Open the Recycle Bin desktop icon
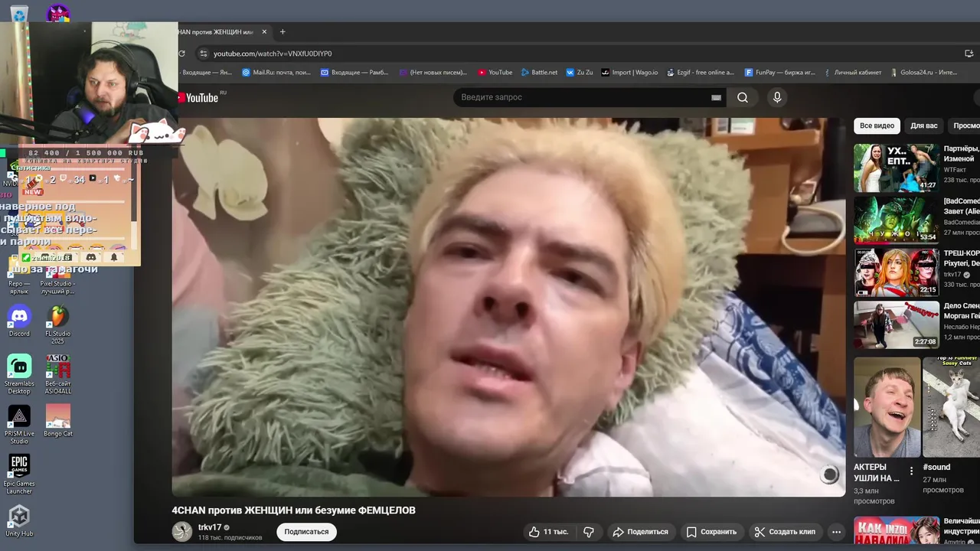The height and width of the screenshot is (551, 980). coord(19,12)
